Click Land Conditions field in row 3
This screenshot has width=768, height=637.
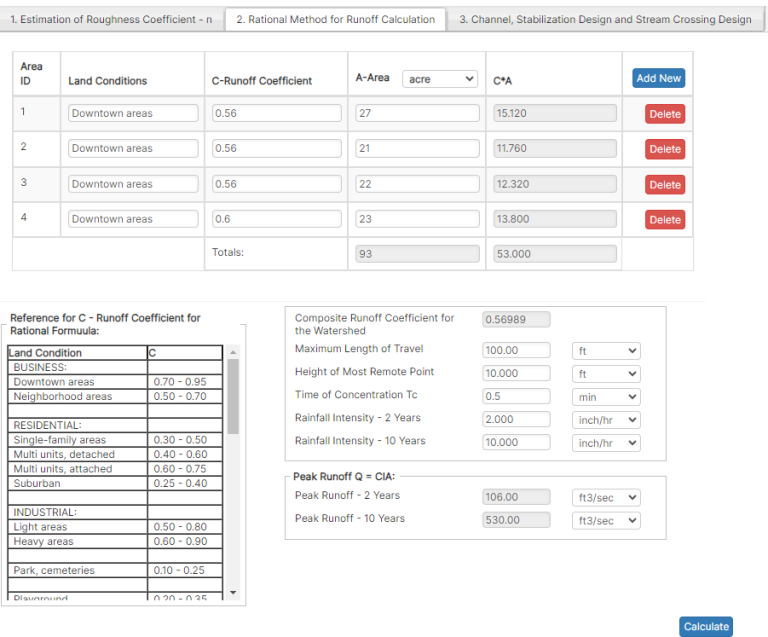133,184
